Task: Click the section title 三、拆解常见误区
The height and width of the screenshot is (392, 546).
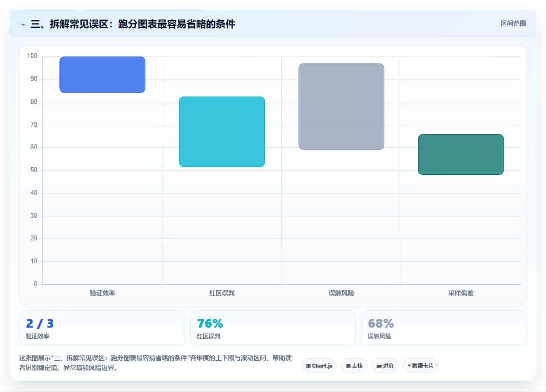Action: 133,24
